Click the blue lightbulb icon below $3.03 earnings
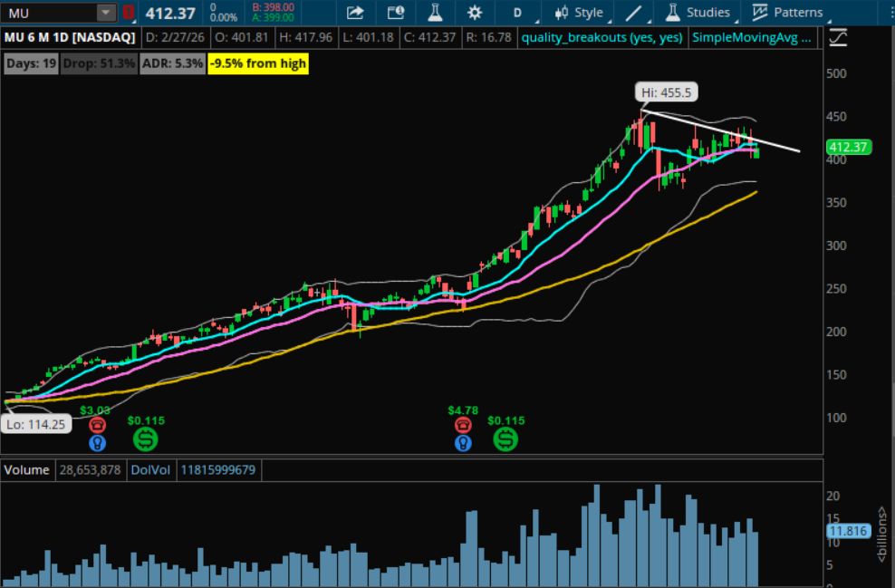Screen dimensions: 895x588 96,442
